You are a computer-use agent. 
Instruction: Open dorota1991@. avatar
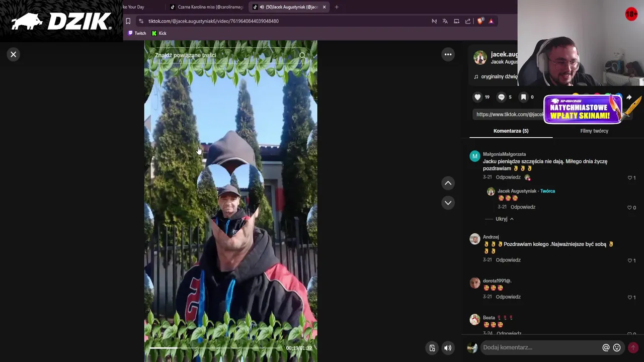[x=475, y=283]
